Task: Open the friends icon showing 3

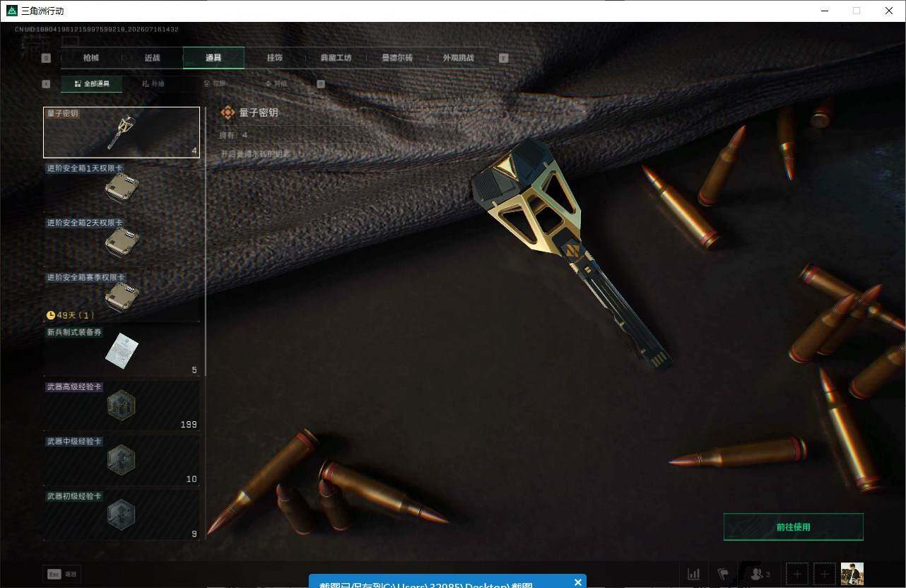Action: (x=760, y=574)
